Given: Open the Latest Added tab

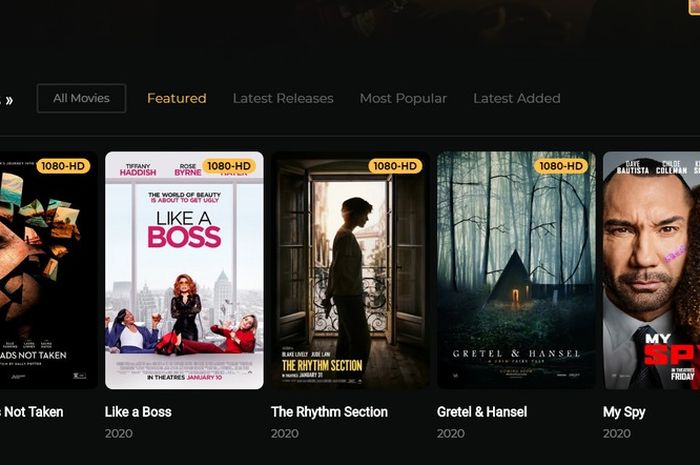Looking at the screenshot, I should click(517, 98).
